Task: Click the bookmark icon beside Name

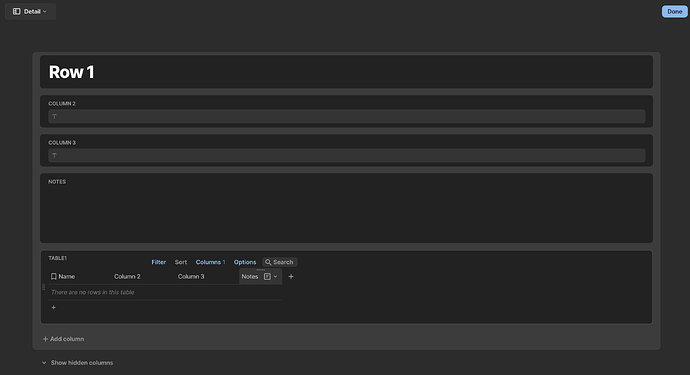Action: point(54,276)
